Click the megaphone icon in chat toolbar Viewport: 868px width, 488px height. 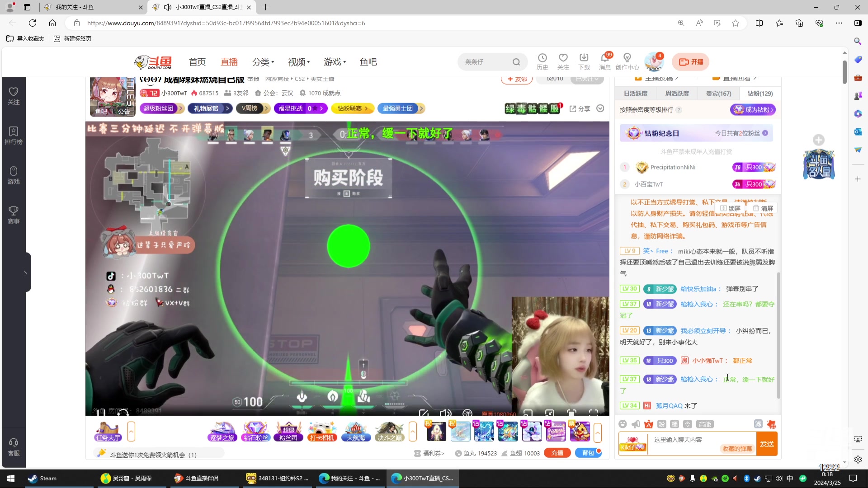click(x=636, y=424)
